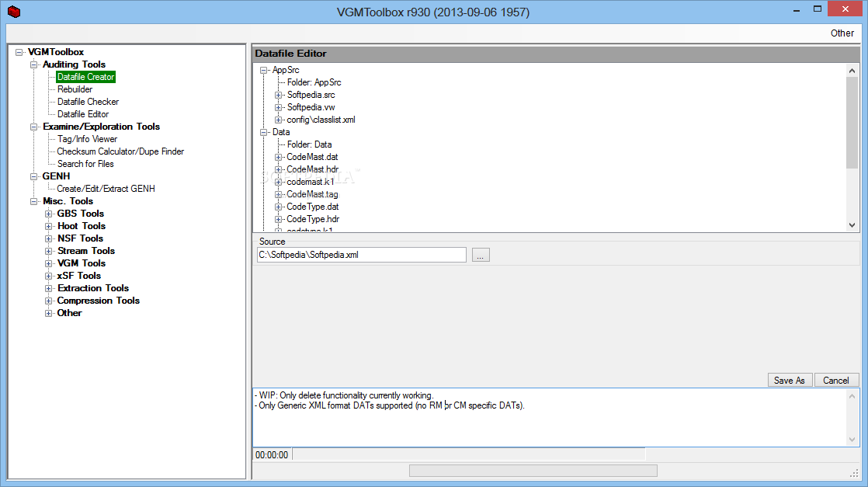This screenshot has width=868, height=487.
Task: Click the bottom progress bar
Action: 533,471
